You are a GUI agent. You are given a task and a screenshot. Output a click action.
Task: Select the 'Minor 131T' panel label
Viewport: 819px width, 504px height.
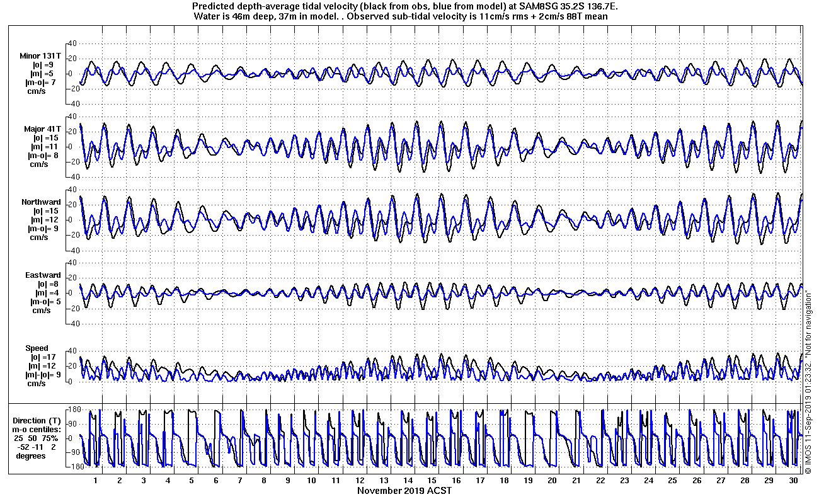(x=40, y=55)
